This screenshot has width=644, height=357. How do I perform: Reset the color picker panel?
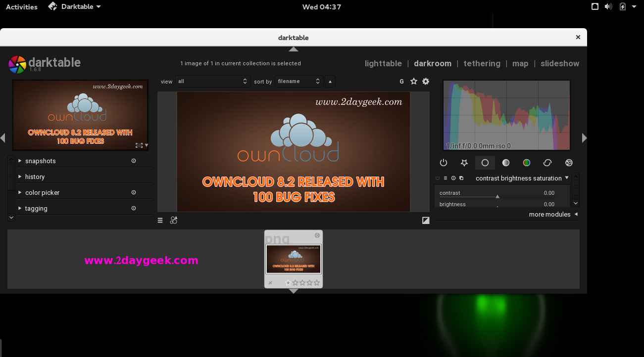pos(134,192)
